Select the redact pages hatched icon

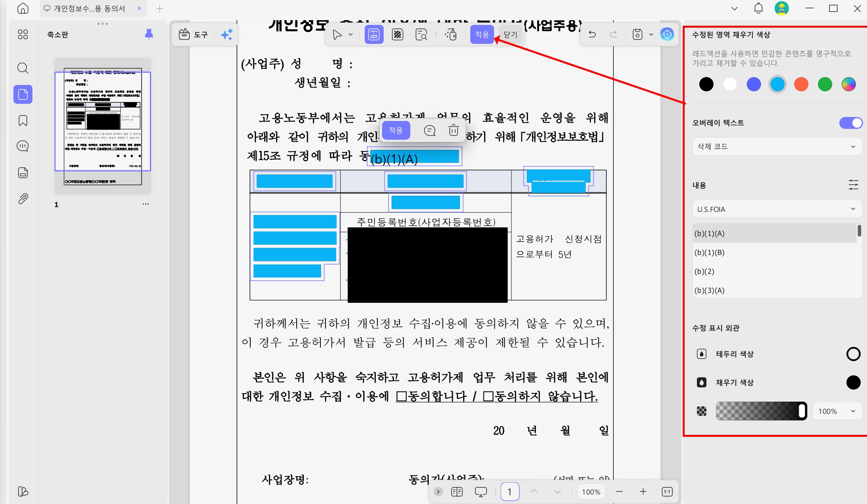pyautogui.click(x=398, y=35)
